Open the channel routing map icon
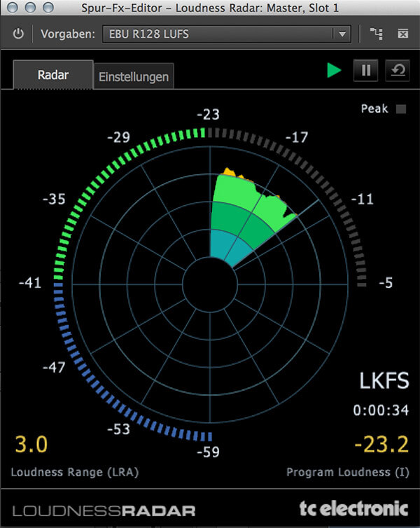The image size is (420, 528). 376,34
